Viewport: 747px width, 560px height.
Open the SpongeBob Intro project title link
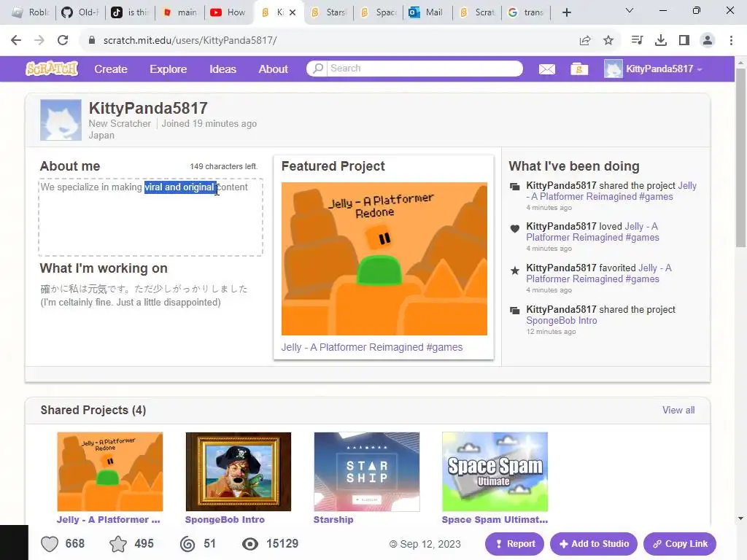click(225, 519)
